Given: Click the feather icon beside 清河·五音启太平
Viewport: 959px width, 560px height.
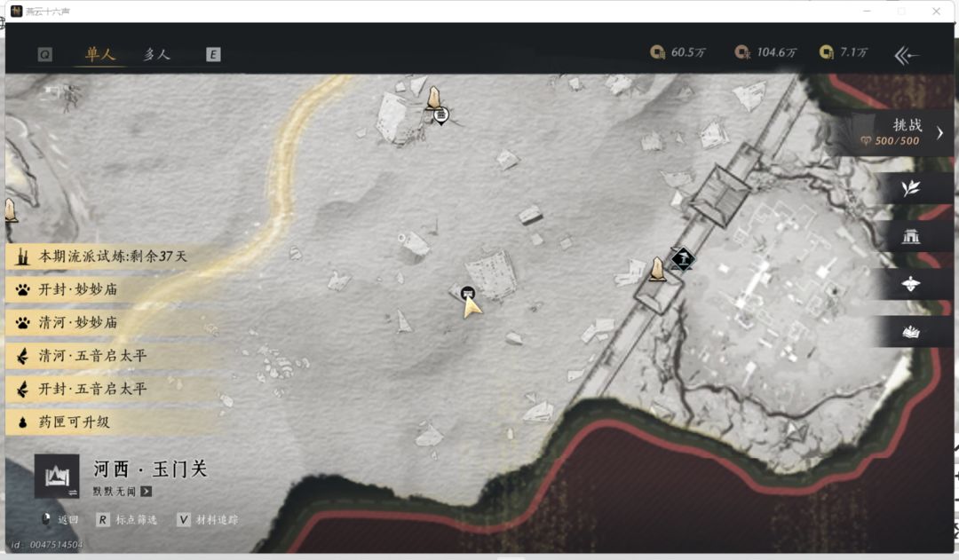Looking at the screenshot, I should [22, 356].
